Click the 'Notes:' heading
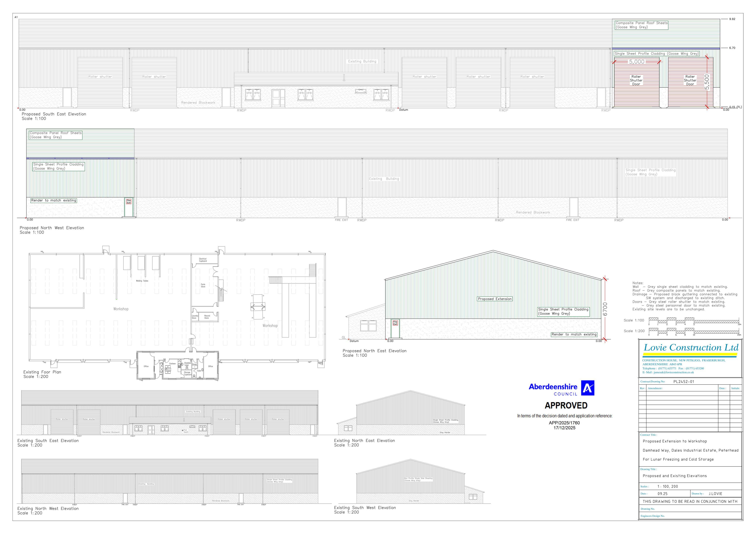 [x=638, y=283]
